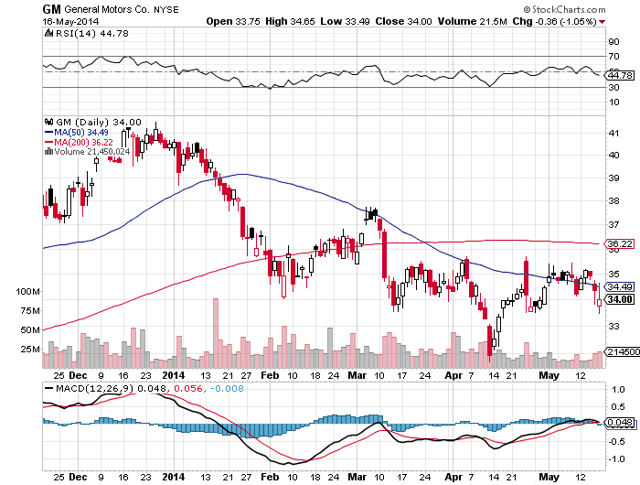The height and width of the screenshot is (485, 640).
Task: Click Feb on the price chart date axis
Action: coord(270,376)
